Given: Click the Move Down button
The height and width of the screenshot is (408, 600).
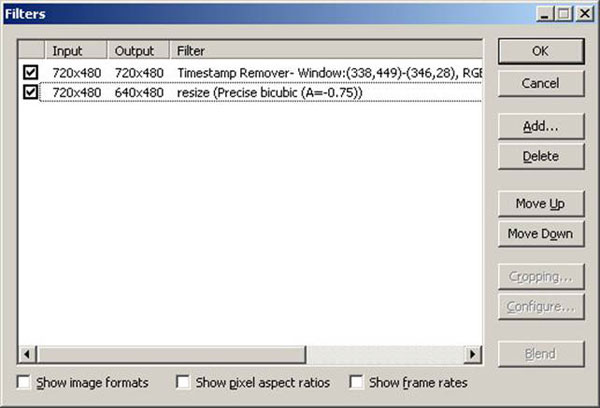Looking at the screenshot, I should tap(540, 234).
